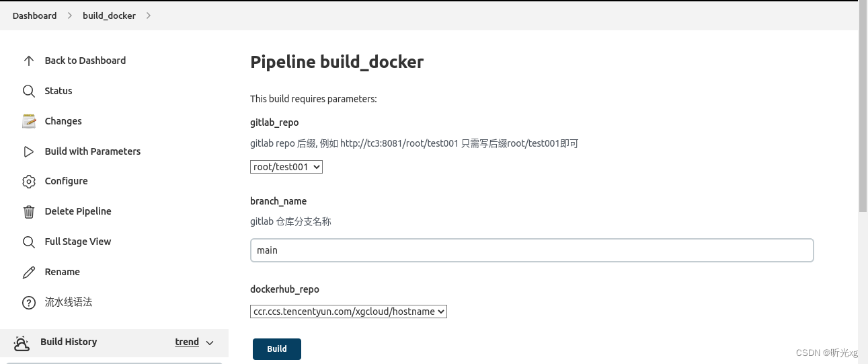
Task: Click the Status magnifier icon
Action: pos(29,91)
